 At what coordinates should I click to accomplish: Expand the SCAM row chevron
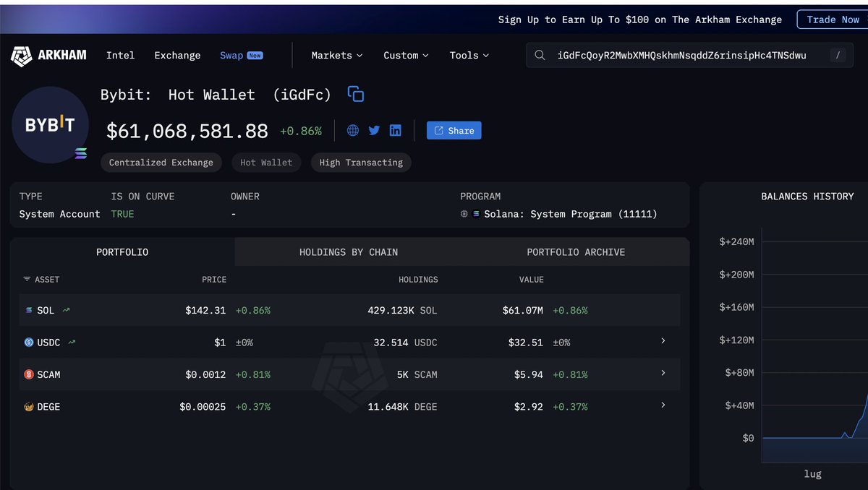pyautogui.click(x=663, y=373)
